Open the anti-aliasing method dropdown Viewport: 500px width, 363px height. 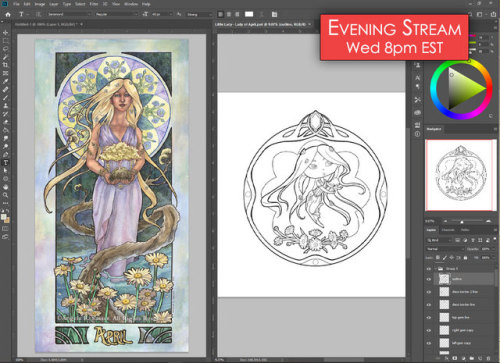(199, 14)
